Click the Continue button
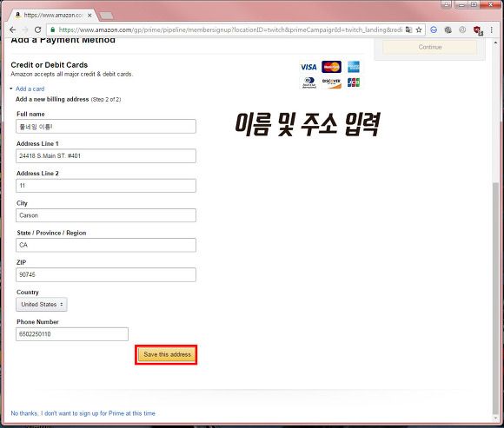504x428 pixels. (430, 47)
